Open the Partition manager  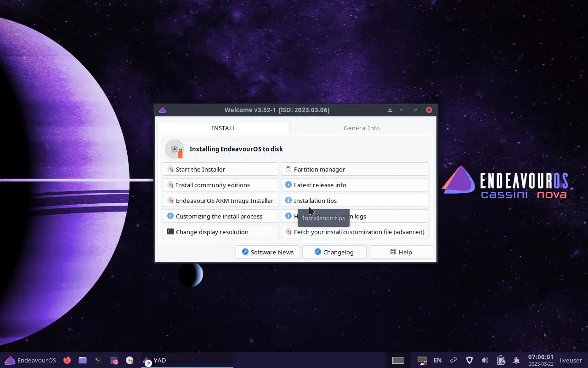pos(355,169)
